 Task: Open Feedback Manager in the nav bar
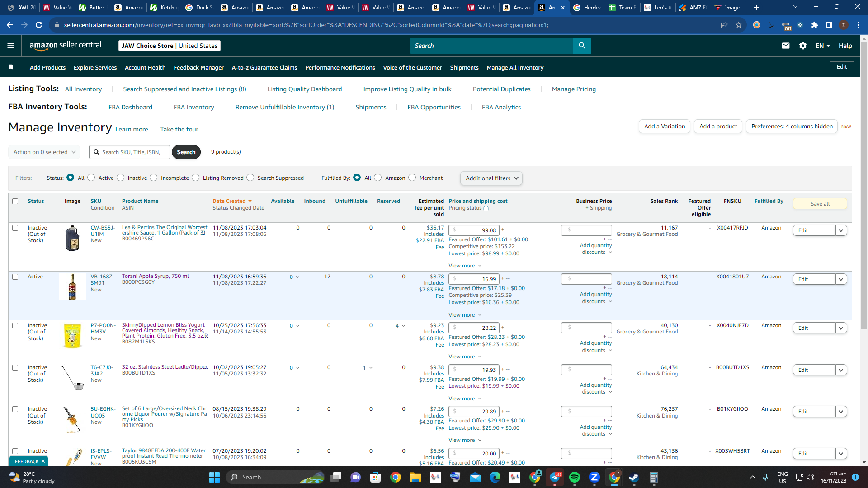pos(198,67)
